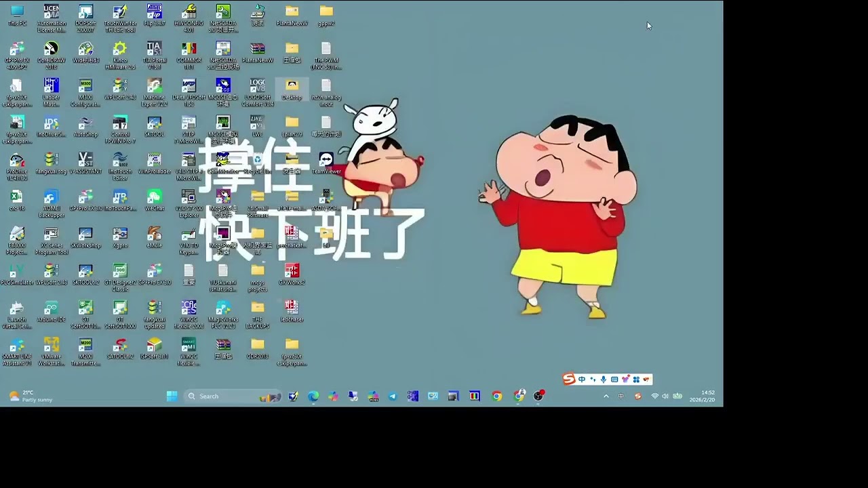Open TIA Portal V15.1 shortcut

(154, 56)
